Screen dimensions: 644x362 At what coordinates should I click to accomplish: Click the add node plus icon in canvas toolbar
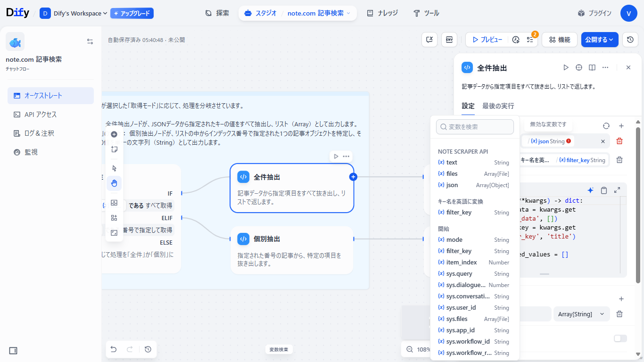pos(114,134)
